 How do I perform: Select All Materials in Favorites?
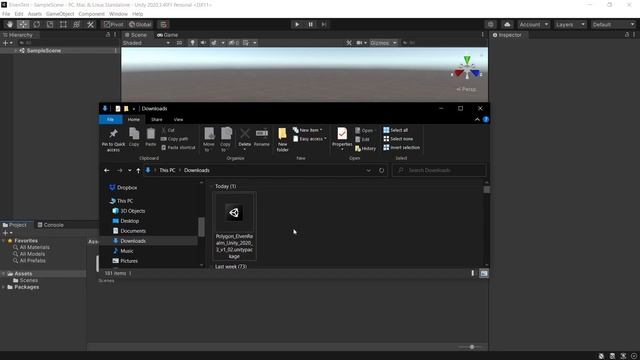pos(34,247)
